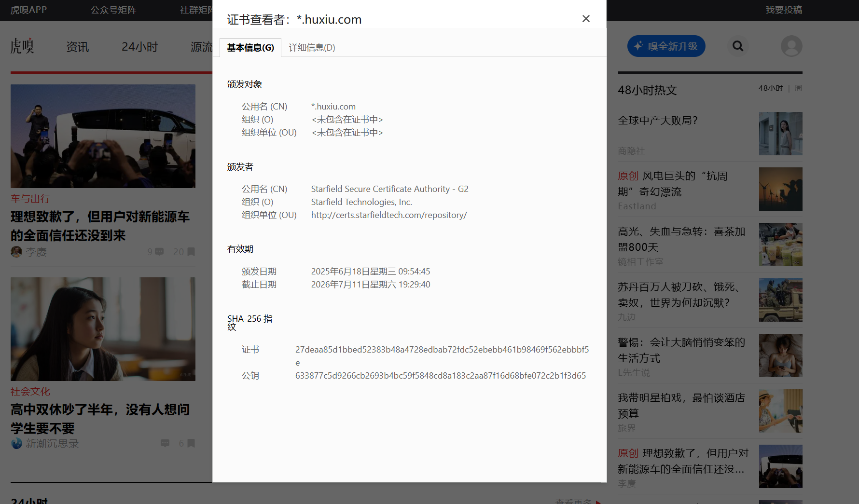Click the 虎嗅 logo
859x504 pixels.
tap(22, 46)
